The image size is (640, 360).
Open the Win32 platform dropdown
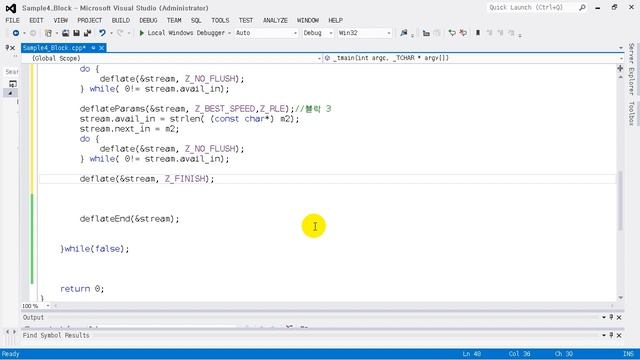pos(389,33)
